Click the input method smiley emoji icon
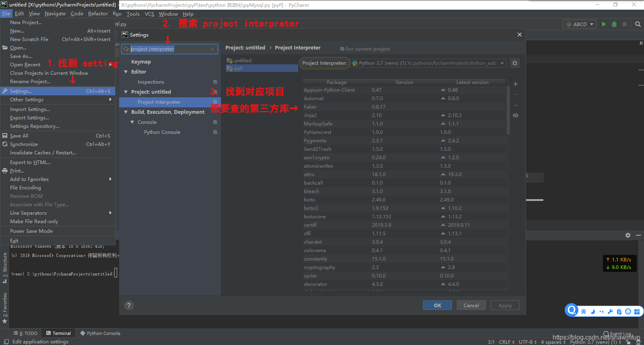This screenshot has width=644, height=345. coord(628,312)
